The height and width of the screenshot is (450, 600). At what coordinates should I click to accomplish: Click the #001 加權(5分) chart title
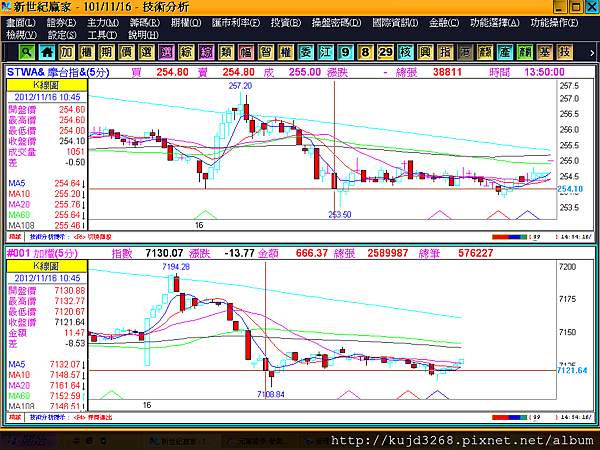coord(42,253)
